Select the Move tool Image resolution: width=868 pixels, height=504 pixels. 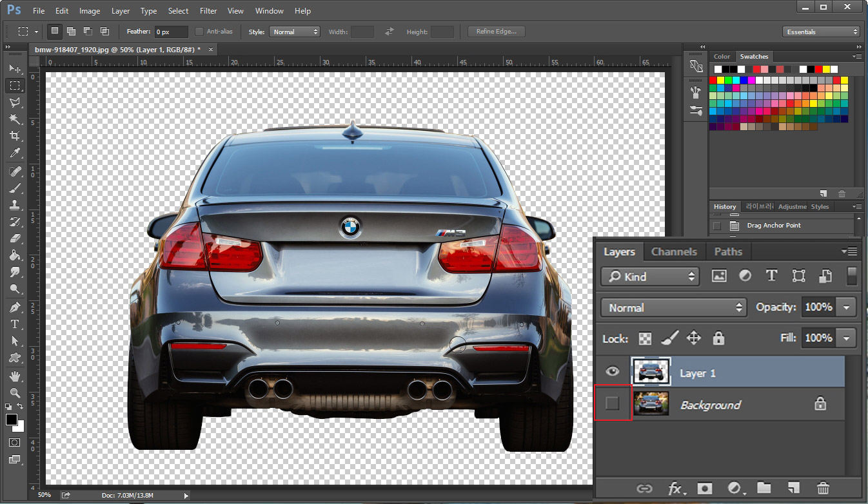[15, 68]
